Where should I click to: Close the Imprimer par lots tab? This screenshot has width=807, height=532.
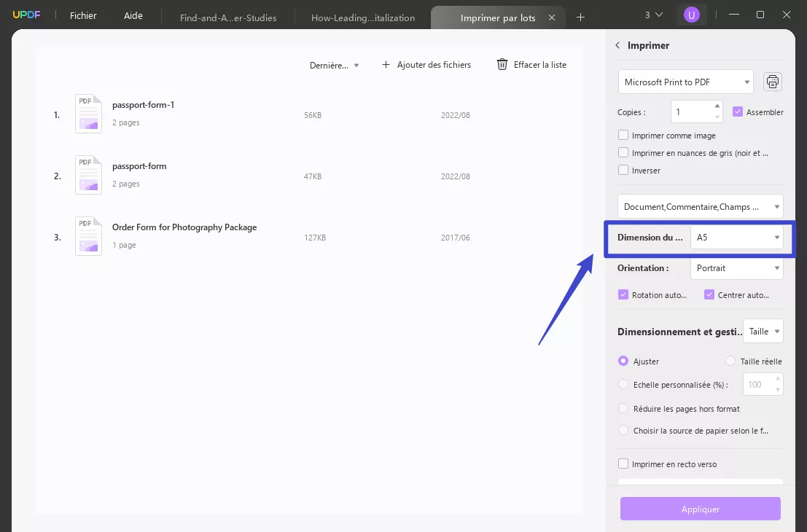pos(551,17)
